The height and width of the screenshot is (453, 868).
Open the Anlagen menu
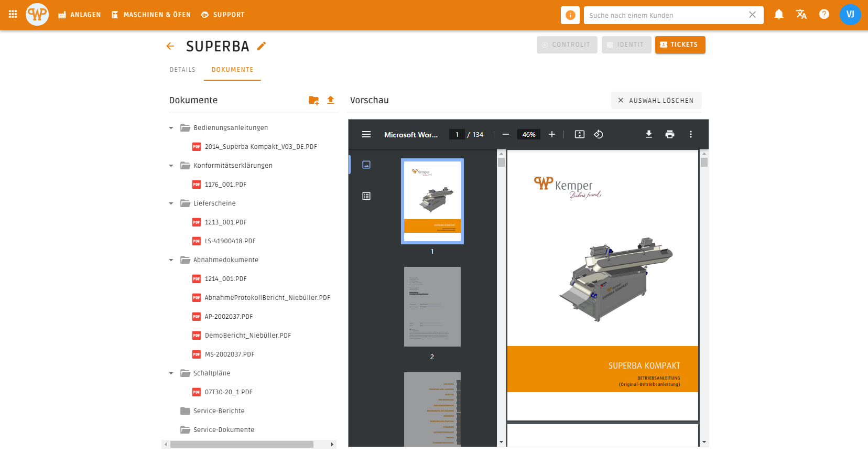click(x=79, y=15)
